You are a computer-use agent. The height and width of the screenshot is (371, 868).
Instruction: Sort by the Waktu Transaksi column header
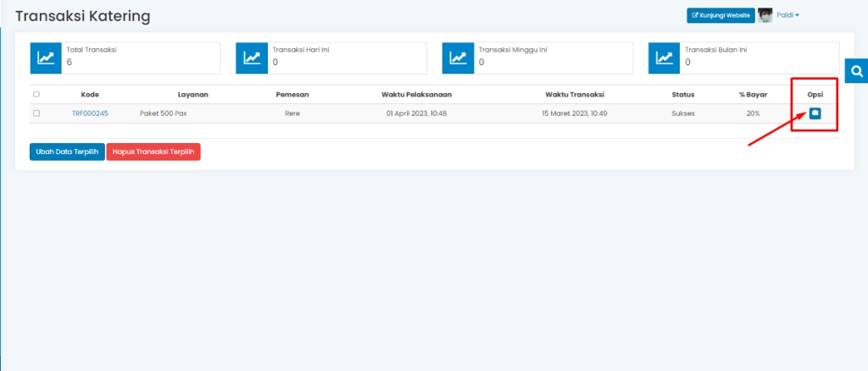coord(574,94)
